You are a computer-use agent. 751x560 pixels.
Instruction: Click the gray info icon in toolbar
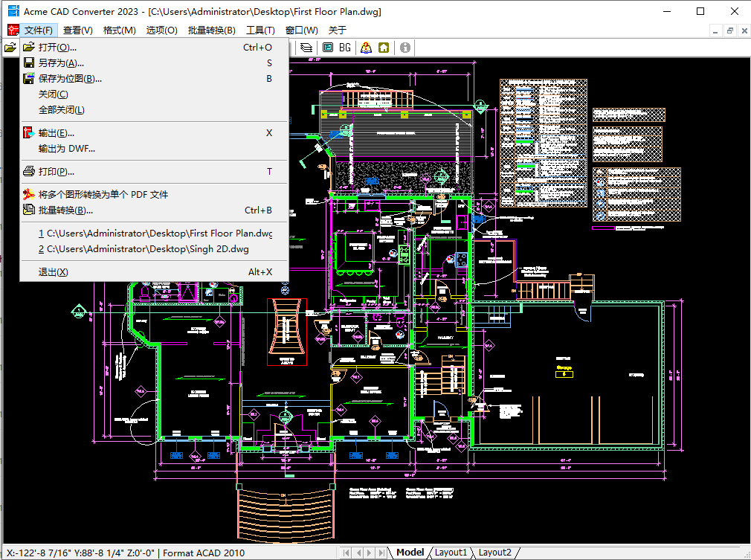tap(405, 48)
